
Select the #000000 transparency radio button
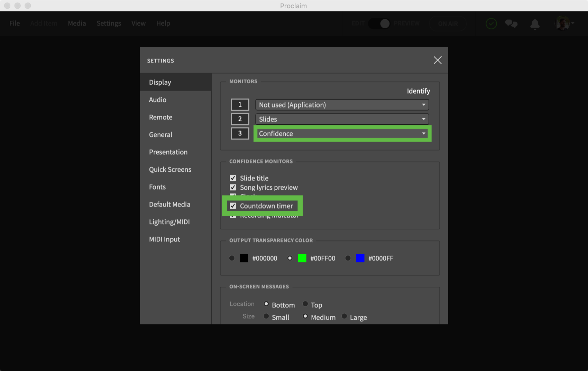tap(232, 258)
